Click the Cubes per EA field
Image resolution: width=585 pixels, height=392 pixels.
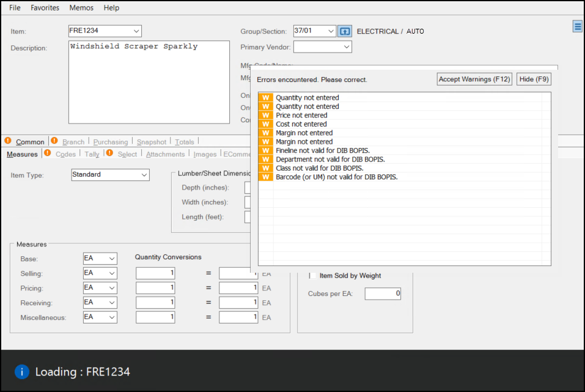point(383,294)
